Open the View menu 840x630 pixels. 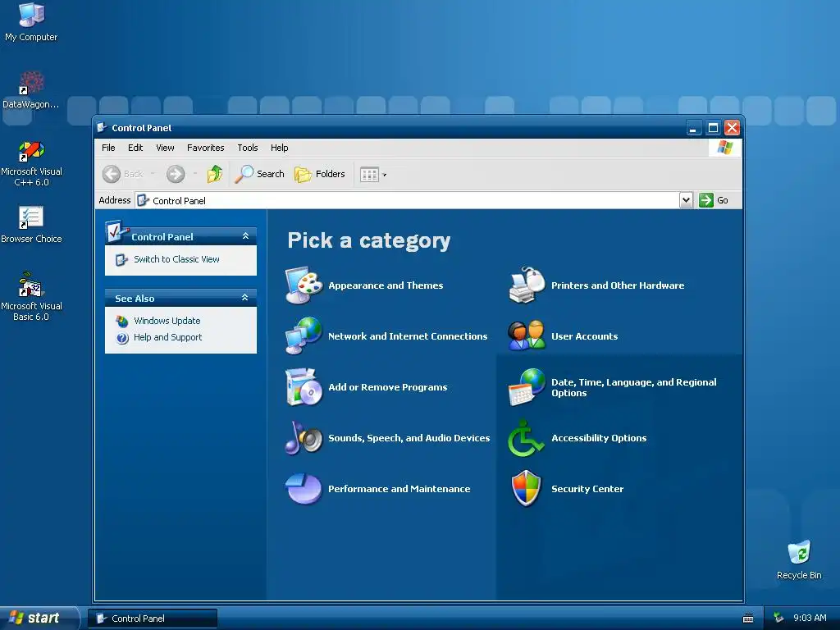(165, 148)
